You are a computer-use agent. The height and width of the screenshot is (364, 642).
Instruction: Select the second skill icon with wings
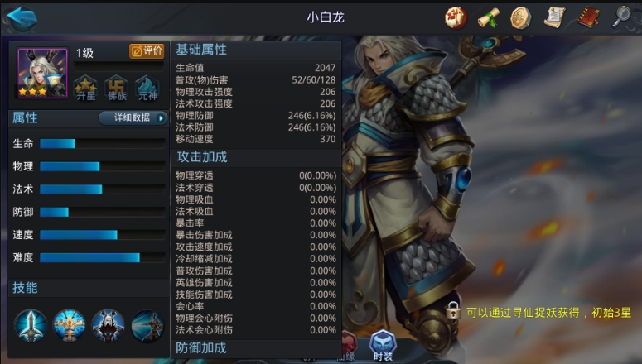(x=70, y=326)
